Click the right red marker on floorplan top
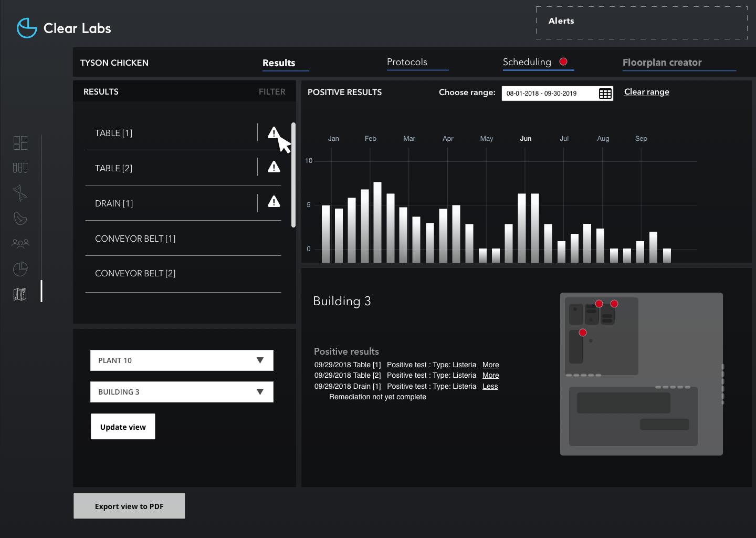 coord(614,304)
